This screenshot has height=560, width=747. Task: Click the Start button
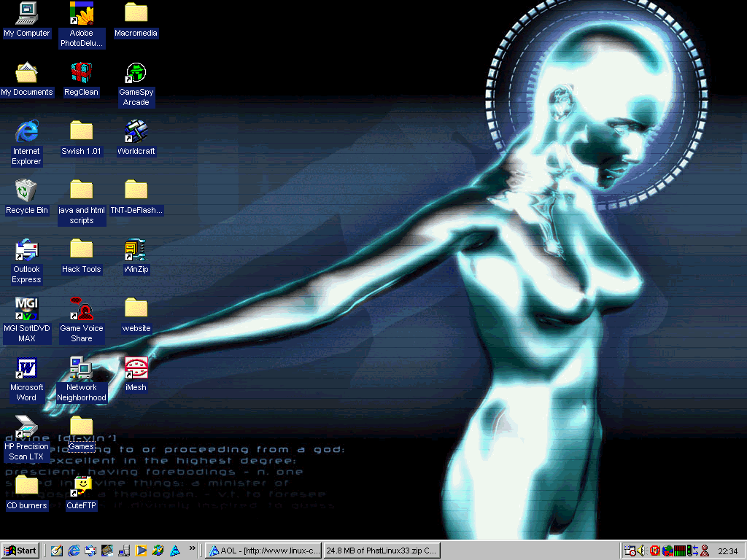click(20, 551)
